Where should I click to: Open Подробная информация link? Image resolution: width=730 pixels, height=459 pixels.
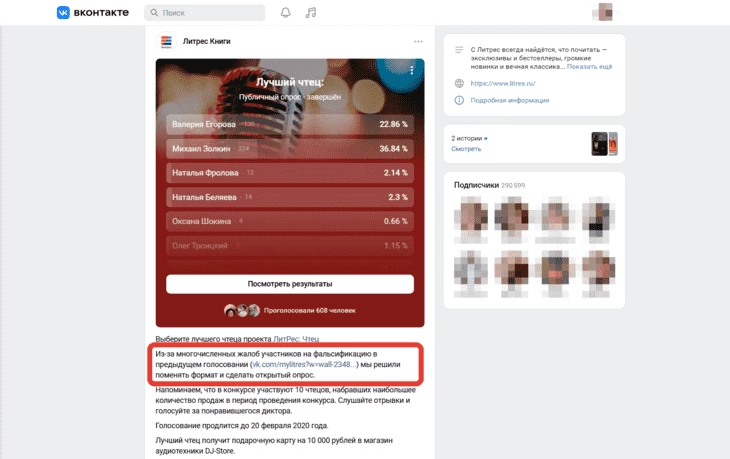pyautogui.click(x=510, y=100)
